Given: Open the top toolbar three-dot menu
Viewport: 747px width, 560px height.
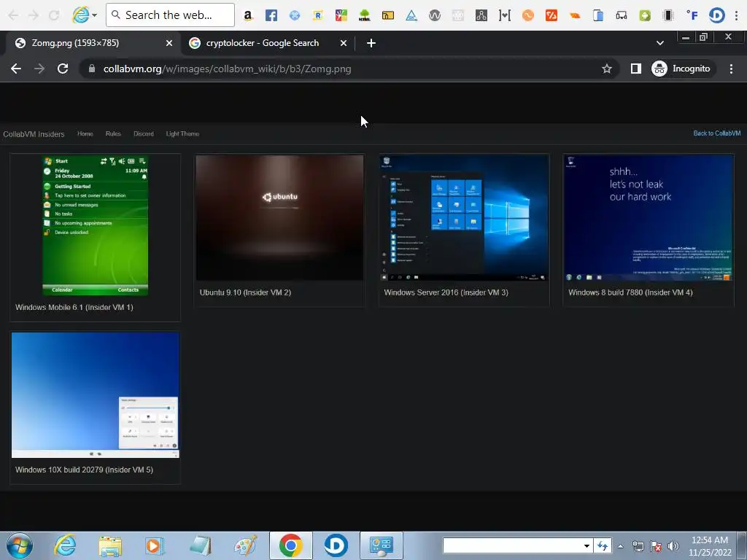Looking at the screenshot, I should coord(738,15).
